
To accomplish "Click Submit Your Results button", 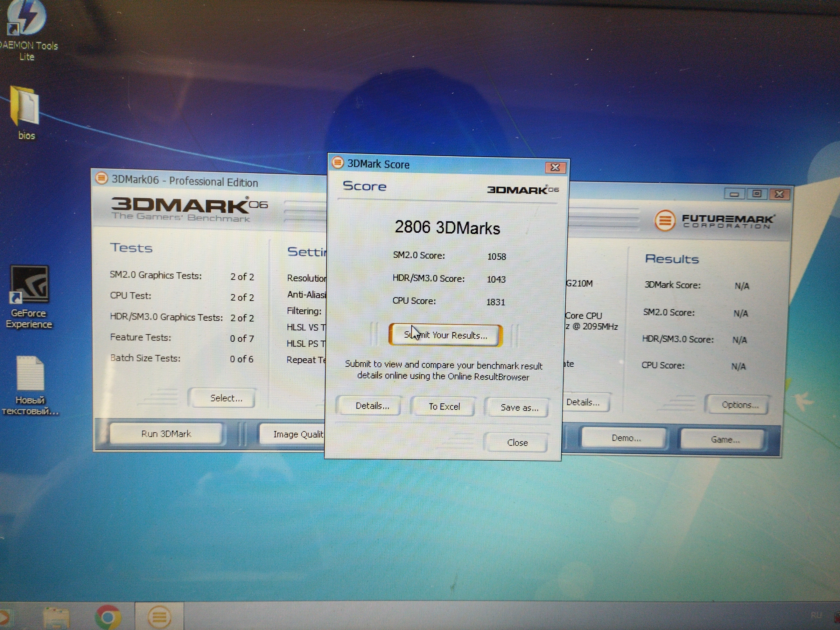I will [x=445, y=335].
